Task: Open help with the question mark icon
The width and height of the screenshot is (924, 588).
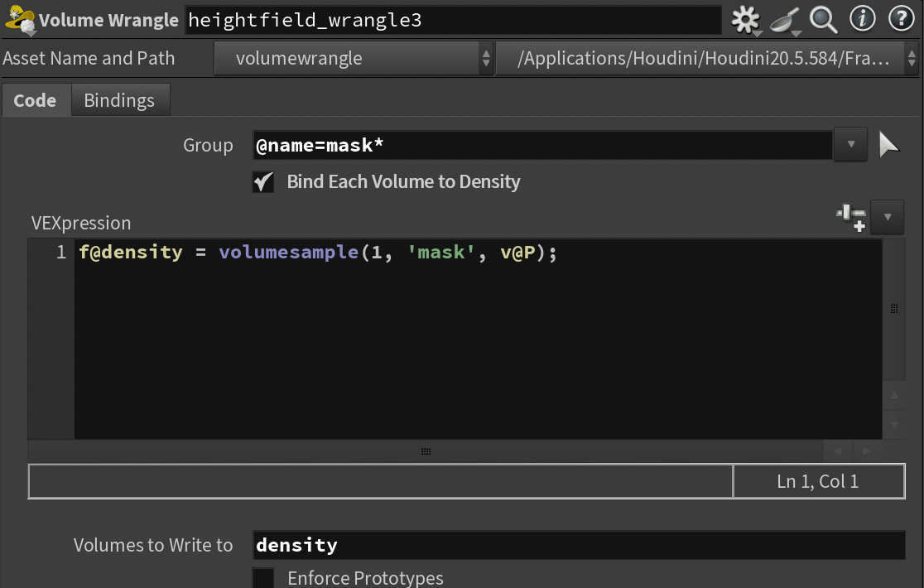Action: 901,19
